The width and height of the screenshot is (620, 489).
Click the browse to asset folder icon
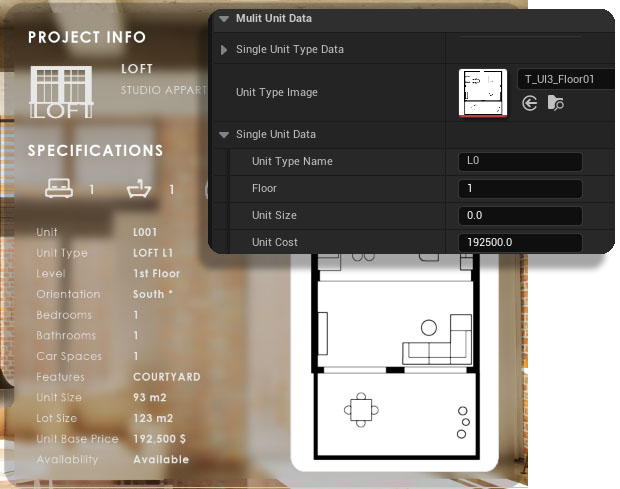pyautogui.click(x=556, y=103)
